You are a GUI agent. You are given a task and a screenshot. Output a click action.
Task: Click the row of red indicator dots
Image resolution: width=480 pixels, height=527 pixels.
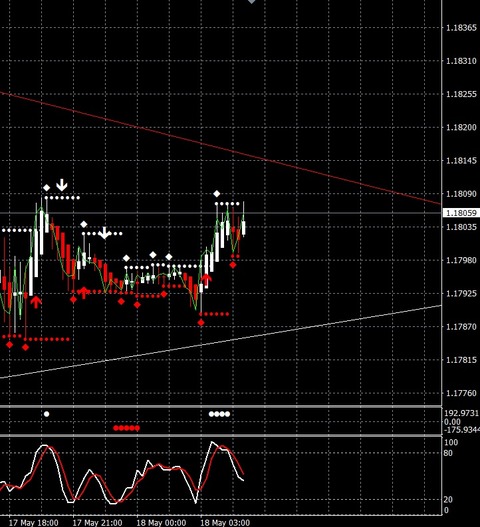(x=126, y=428)
